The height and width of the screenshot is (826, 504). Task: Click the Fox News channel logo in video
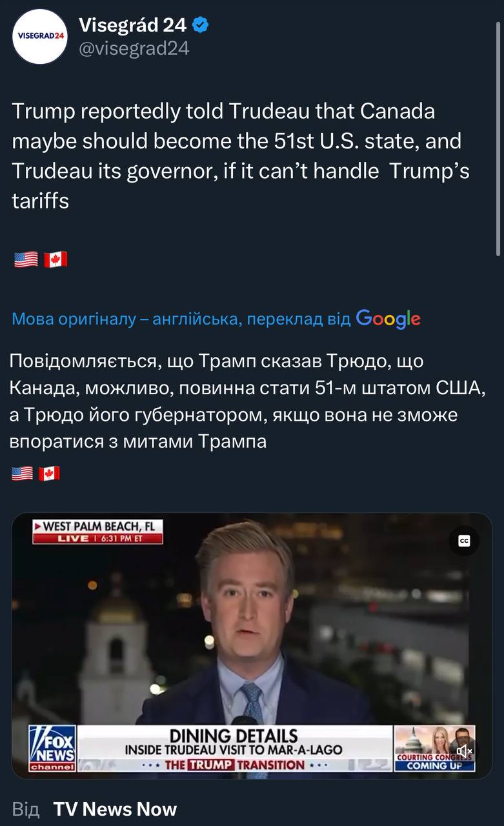coord(52,748)
